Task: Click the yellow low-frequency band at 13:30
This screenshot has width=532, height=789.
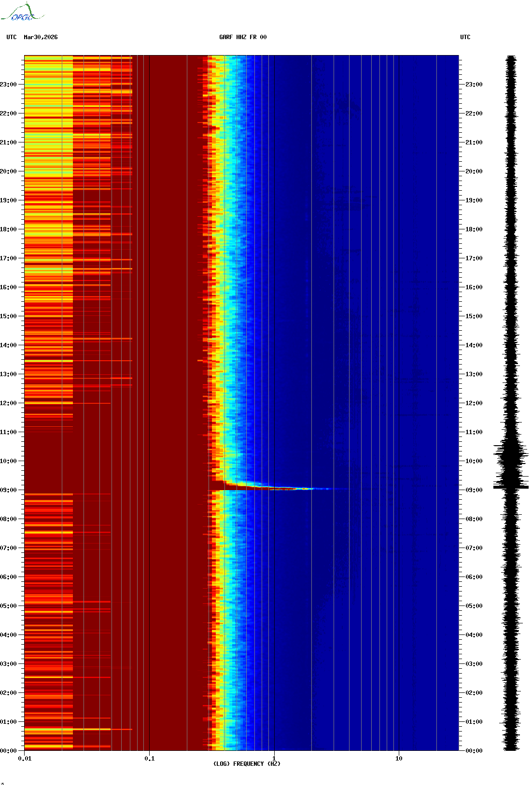Action: 49,361
